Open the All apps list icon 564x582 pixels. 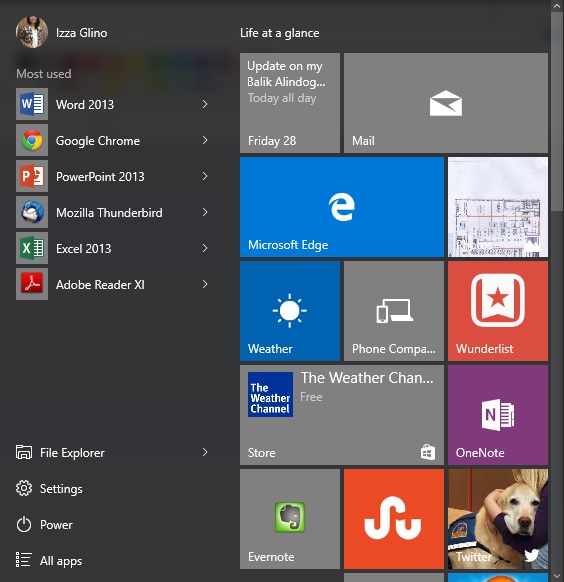[23, 560]
